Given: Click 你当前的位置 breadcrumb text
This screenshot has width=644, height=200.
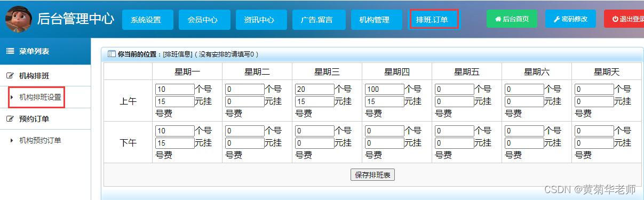Looking at the screenshot, I should pyautogui.click(x=138, y=54).
